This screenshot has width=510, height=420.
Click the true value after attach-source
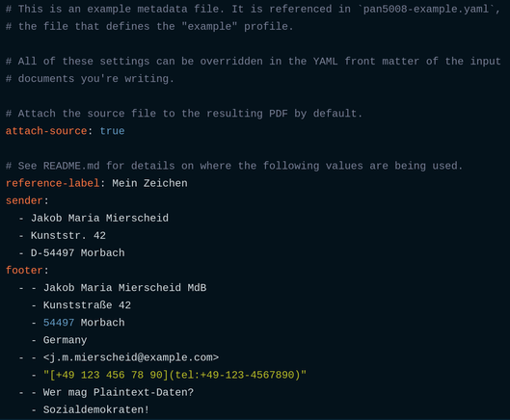tap(112, 131)
